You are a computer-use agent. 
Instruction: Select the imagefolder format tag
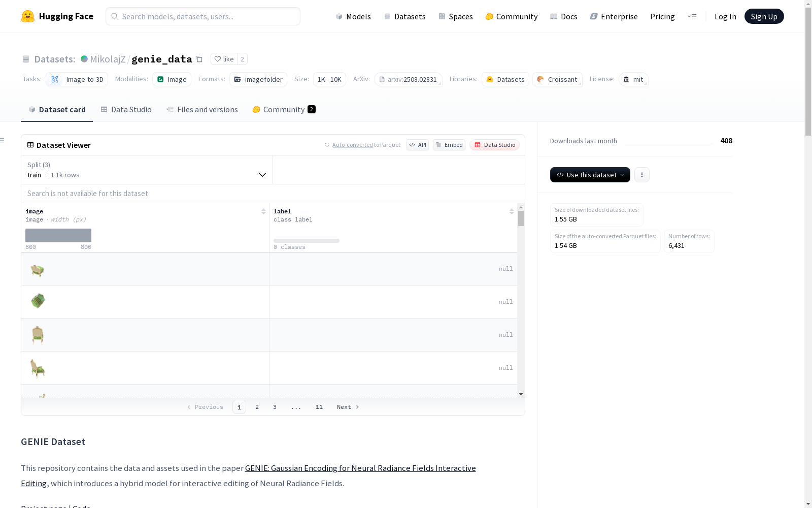258,79
